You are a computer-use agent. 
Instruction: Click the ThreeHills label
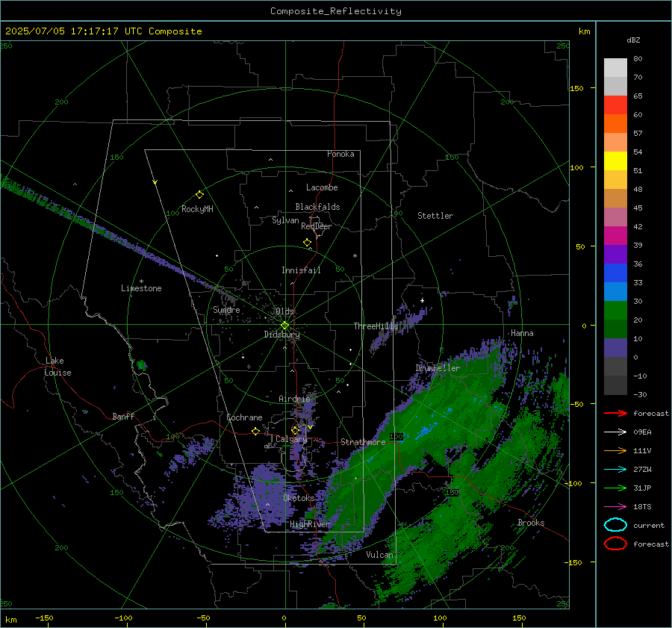tap(376, 326)
